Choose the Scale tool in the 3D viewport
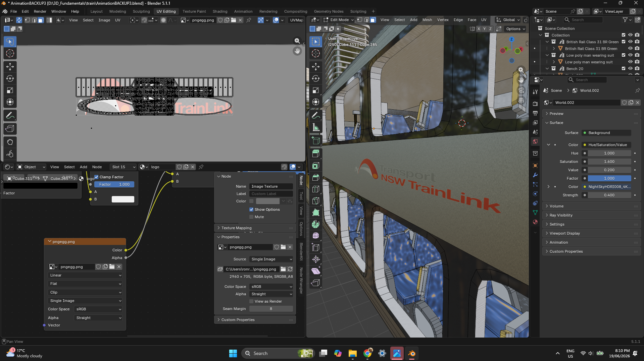The height and width of the screenshot is (361, 644). point(316,90)
